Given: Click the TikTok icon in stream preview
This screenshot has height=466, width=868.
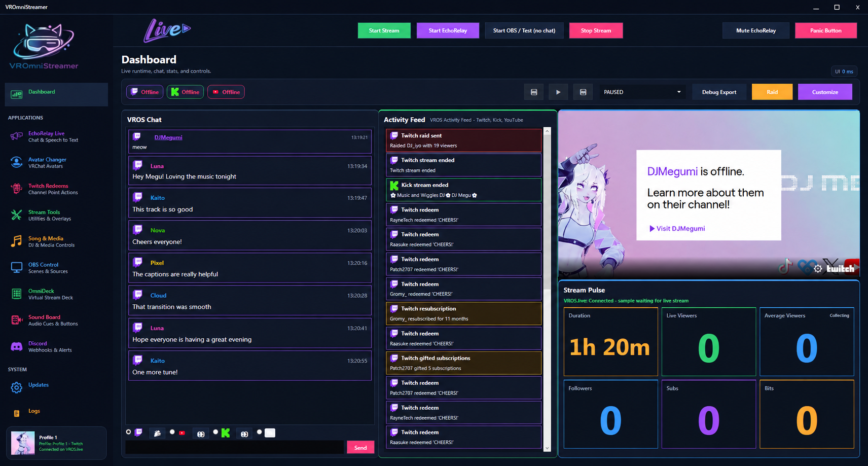Looking at the screenshot, I should pyautogui.click(x=785, y=267).
